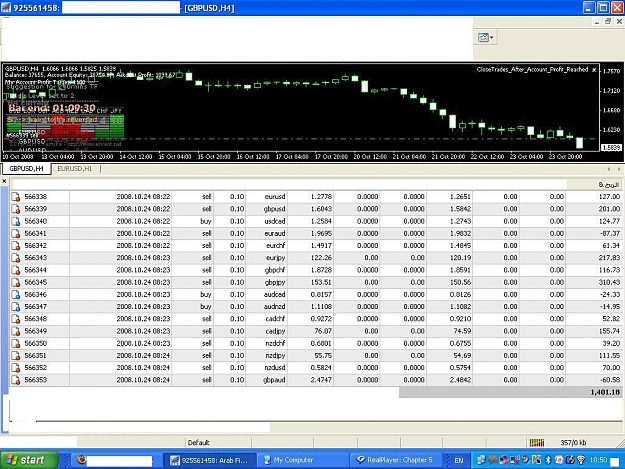Close the terminal panel with the X
This screenshot has width=625, height=469.
pyautogui.click(x=4, y=181)
